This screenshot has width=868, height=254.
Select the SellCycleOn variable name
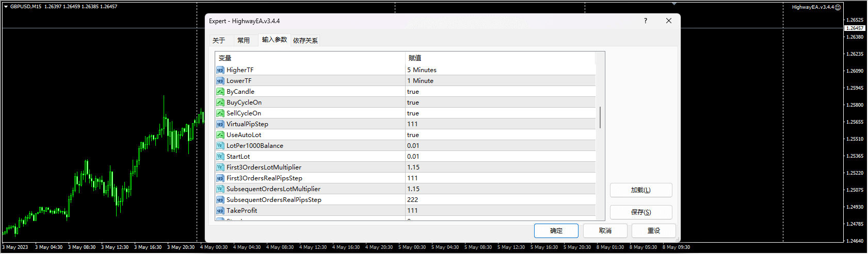244,113
